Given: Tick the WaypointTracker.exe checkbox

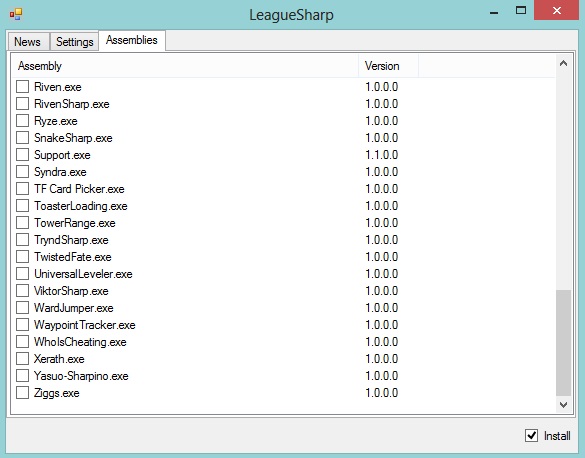Looking at the screenshot, I should point(22,325).
